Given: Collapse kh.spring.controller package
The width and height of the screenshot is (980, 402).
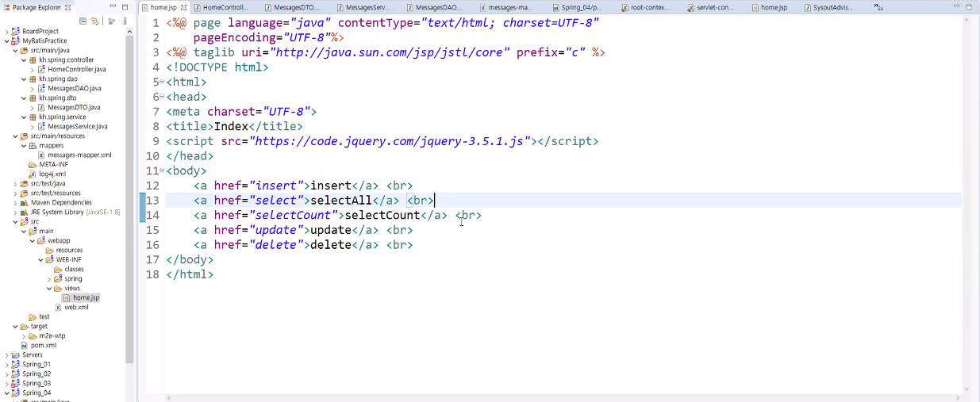Looking at the screenshot, I should [x=24, y=59].
